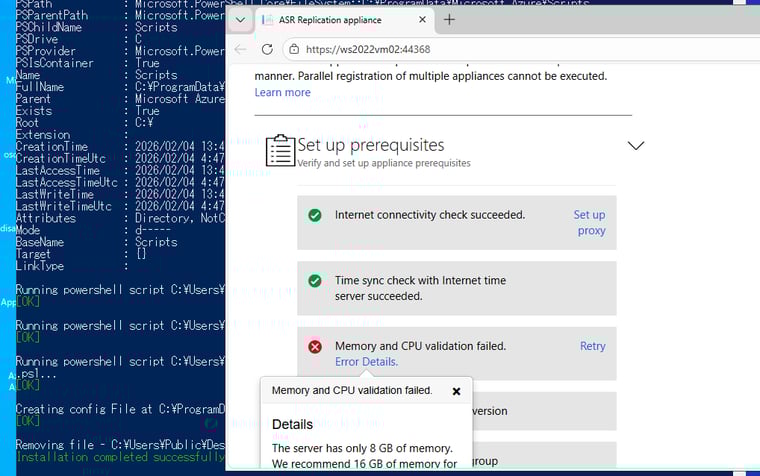The image size is (760, 476).
Task: Open Error Details link
Action: click(x=366, y=362)
